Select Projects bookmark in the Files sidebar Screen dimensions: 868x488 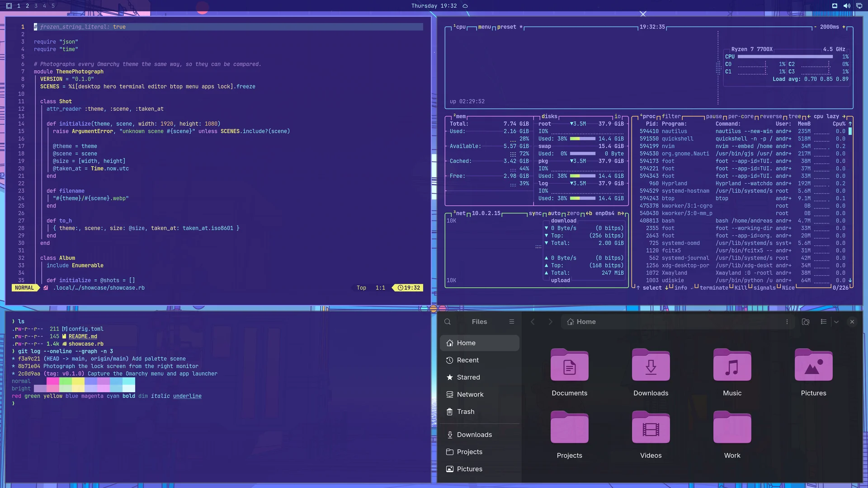coord(479,452)
